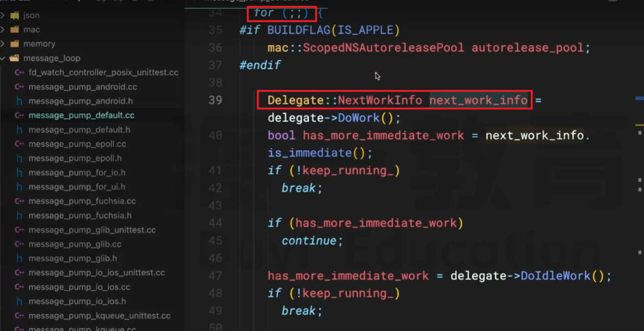
Task: Click C++ icon of message_pump_epoll.cc
Action: pyautogui.click(x=20, y=144)
